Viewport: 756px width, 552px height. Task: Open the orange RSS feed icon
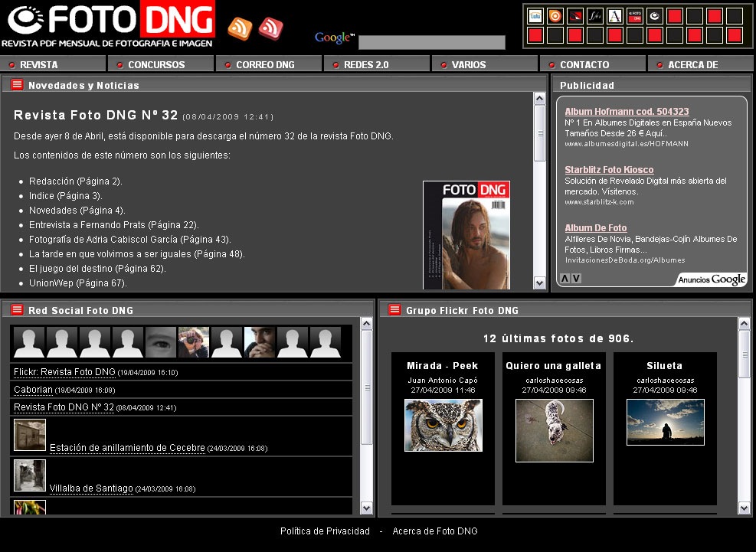pos(240,28)
